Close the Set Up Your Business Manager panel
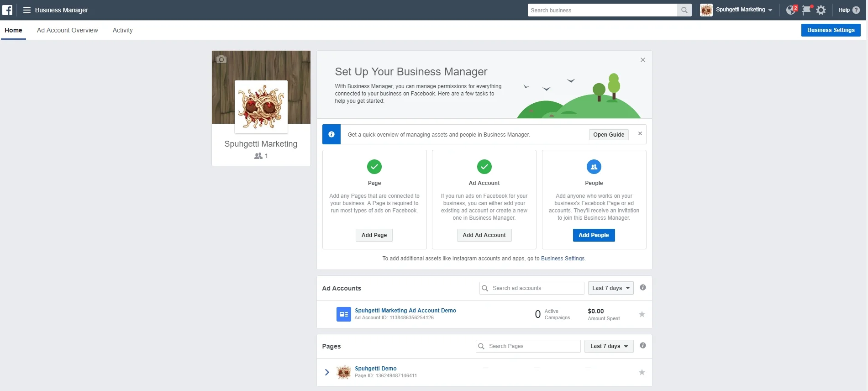868x391 pixels. (642, 60)
